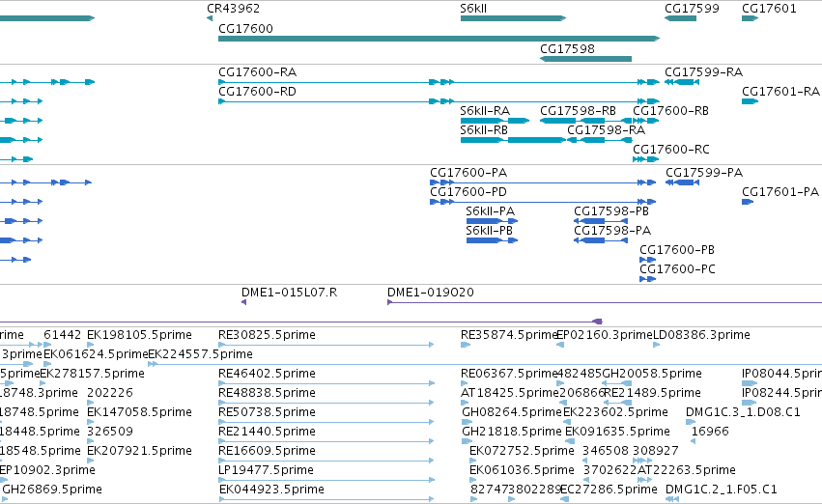Click the 16966 feature label
This screenshot has height=504, width=822.
coord(710,432)
